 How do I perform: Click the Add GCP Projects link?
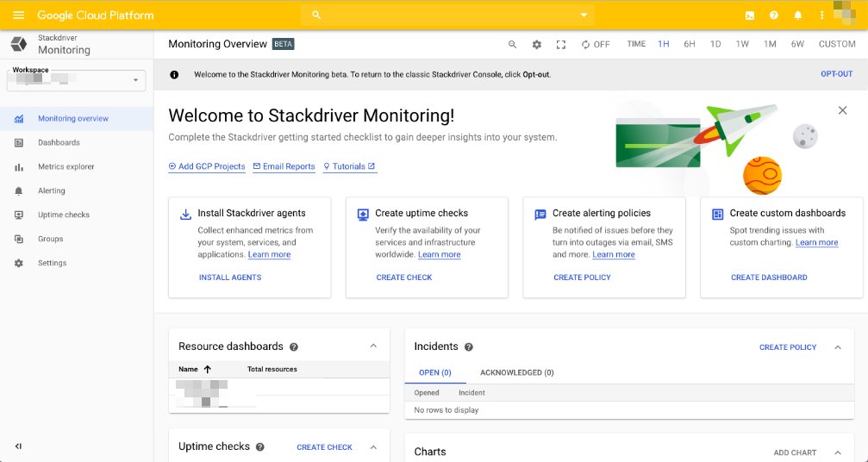point(207,166)
